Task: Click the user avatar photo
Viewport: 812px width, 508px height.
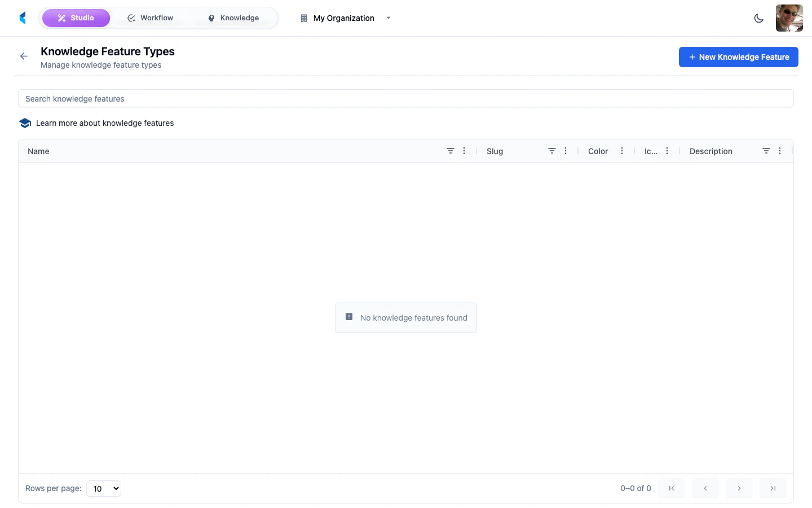Action: click(789, 17)
